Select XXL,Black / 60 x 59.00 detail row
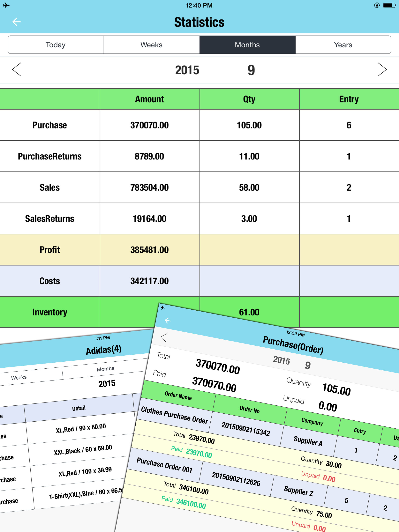This screenshot has width=399, height=532. (83, 450)
